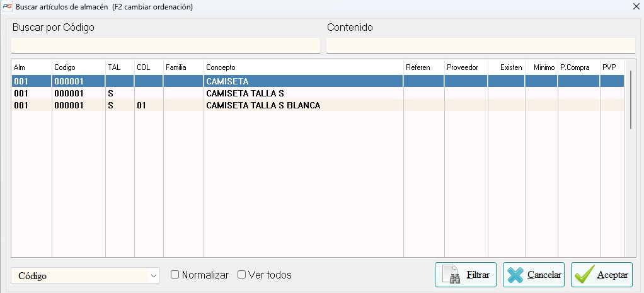644x293 pixels.
Task: Sort by the Alm column header
Action: click(32, 67)
